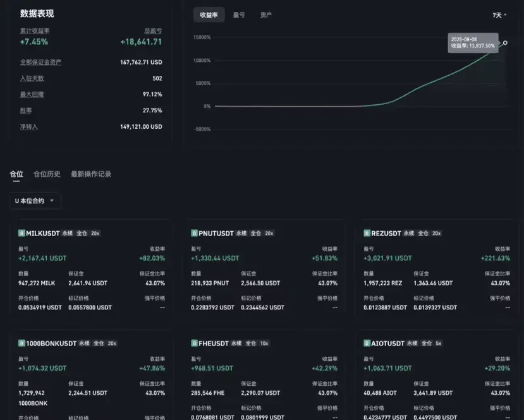Click the 20x leverage tag on MILKUSDT
The height and width of the screenshot is (420, 524).
tap(95, 234)
